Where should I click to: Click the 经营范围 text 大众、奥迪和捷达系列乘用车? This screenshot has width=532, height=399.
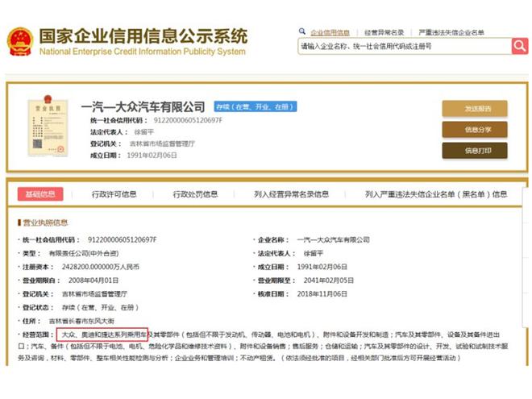[103, 335]
